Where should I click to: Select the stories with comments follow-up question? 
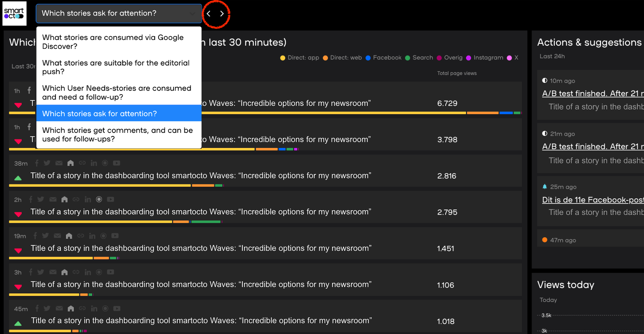tap(118, 134)
